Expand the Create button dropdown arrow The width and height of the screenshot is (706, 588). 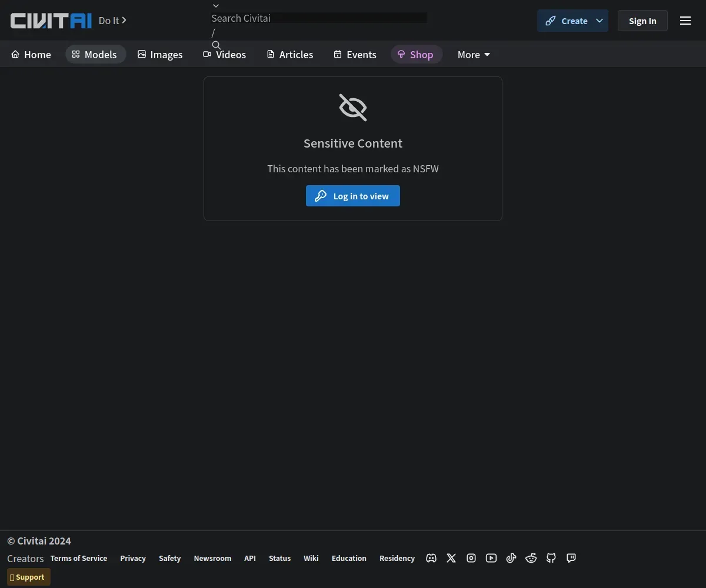[x=600, y=21]
